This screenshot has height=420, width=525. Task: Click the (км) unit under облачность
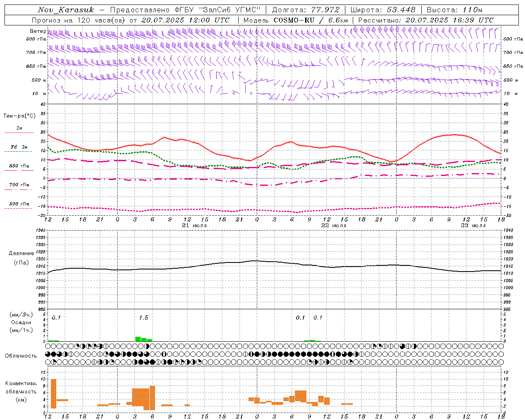(x=21, y=399)
